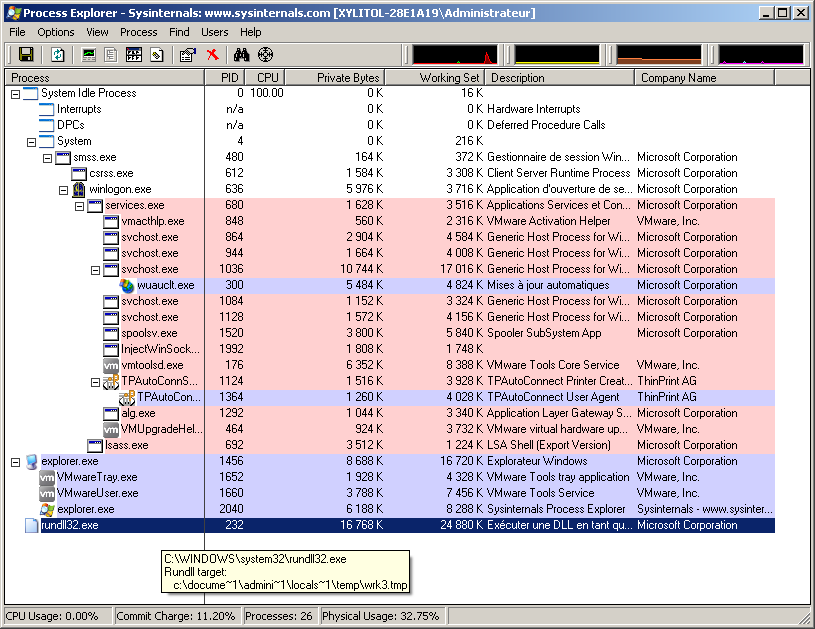
Task: Click the spoolsv.exe window icon
Action: (x=111, y=333)
